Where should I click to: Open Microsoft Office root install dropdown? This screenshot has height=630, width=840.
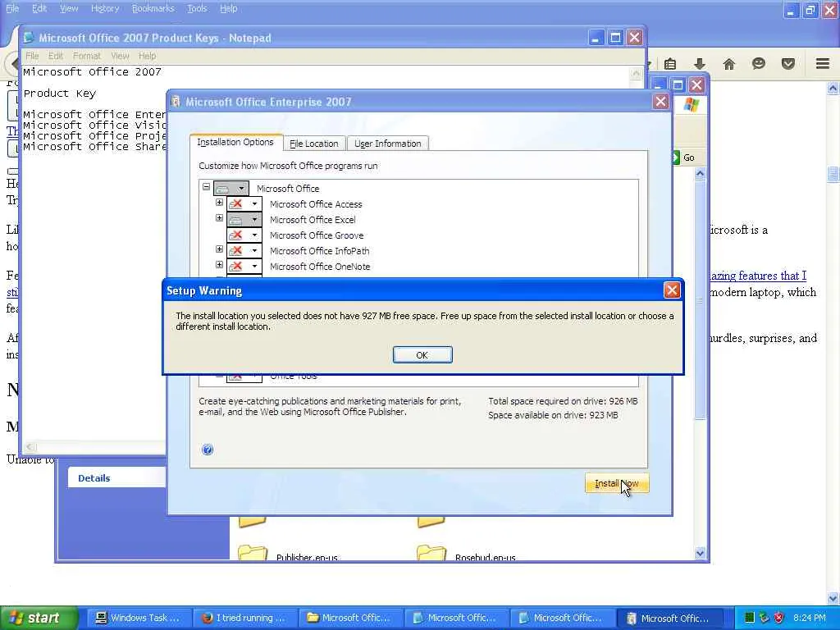click(242, 189)
